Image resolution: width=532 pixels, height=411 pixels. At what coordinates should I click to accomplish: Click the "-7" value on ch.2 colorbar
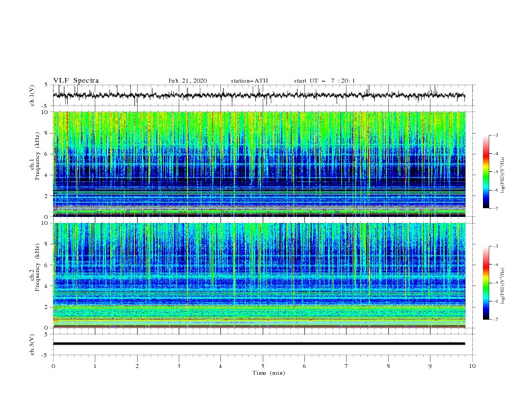[x=495, y=319]
